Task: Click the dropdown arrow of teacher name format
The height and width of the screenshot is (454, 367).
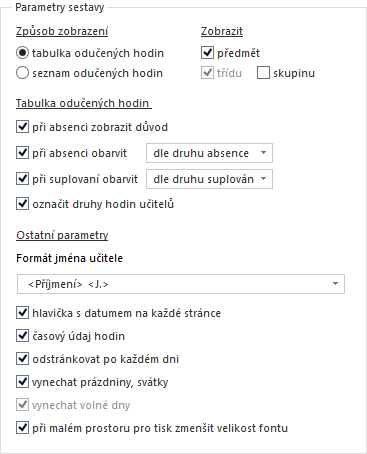Action: pos(335,284)
